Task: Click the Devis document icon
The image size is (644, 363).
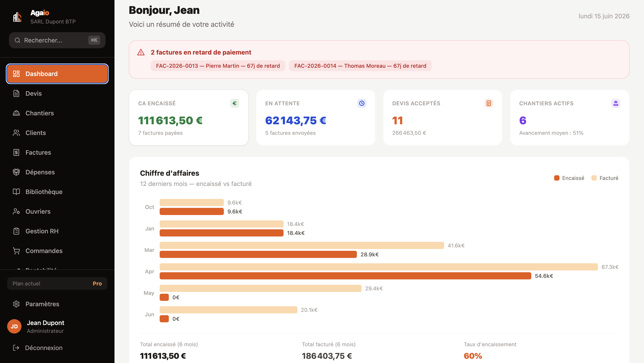Action: pyautogui.click(x=16, y=93)
